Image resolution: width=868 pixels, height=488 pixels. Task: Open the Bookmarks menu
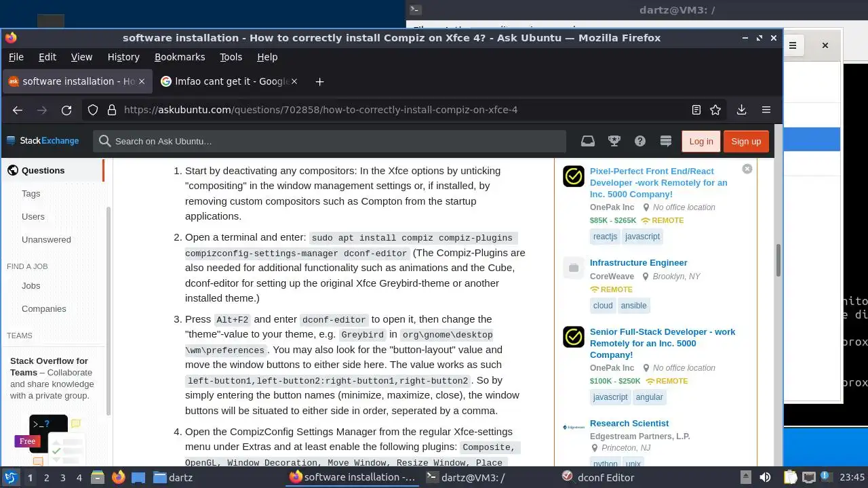[180, 57]
